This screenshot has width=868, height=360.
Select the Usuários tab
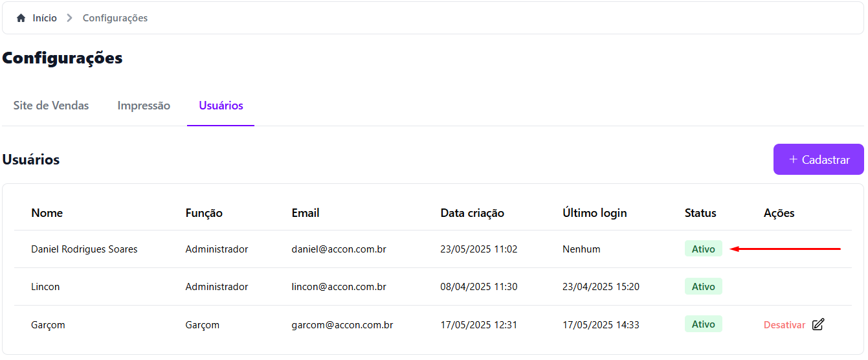click(221, 106)
